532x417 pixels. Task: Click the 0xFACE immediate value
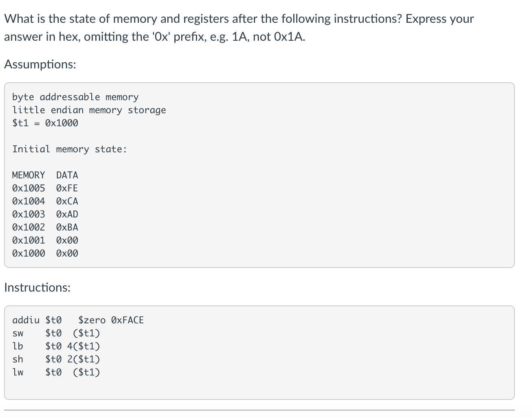point(128,320)
